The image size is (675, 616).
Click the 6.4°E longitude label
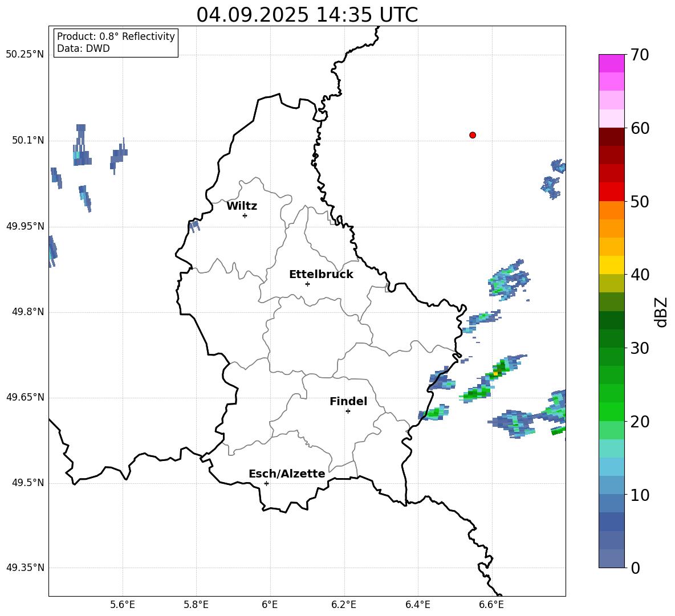tap(417, 605)
